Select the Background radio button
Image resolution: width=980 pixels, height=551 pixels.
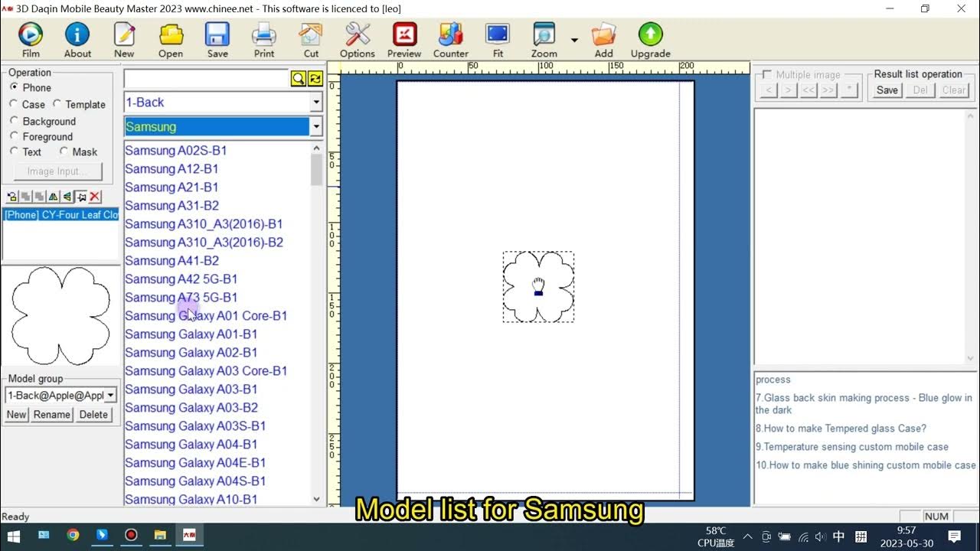point(14,121)
